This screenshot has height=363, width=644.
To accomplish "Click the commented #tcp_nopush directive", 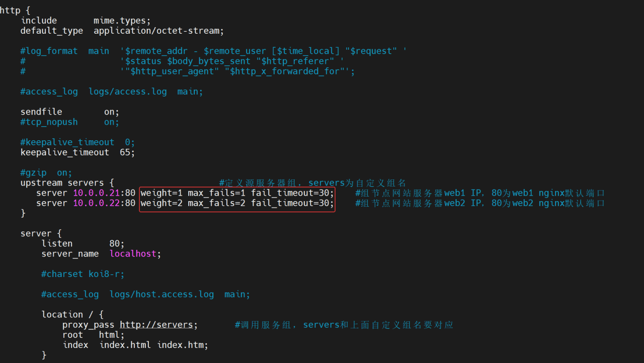I will click(x=49, y=122).
